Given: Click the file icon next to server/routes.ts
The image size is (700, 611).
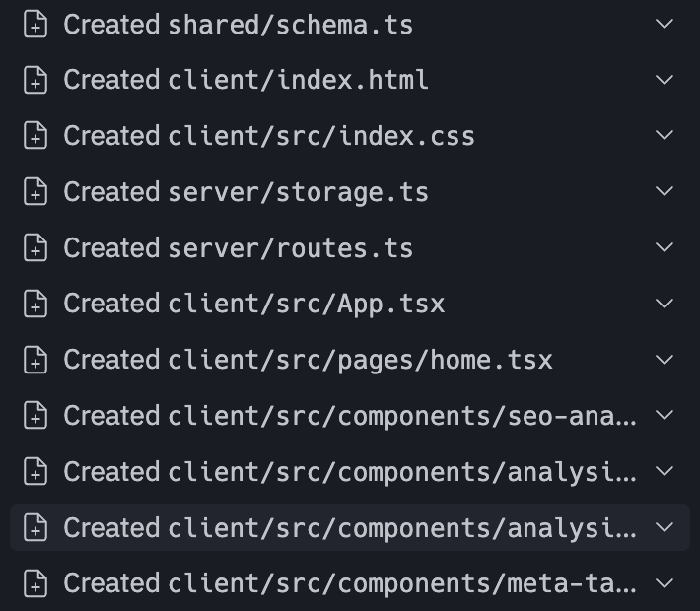Looking at the screenshot, I should pos(35,248).
